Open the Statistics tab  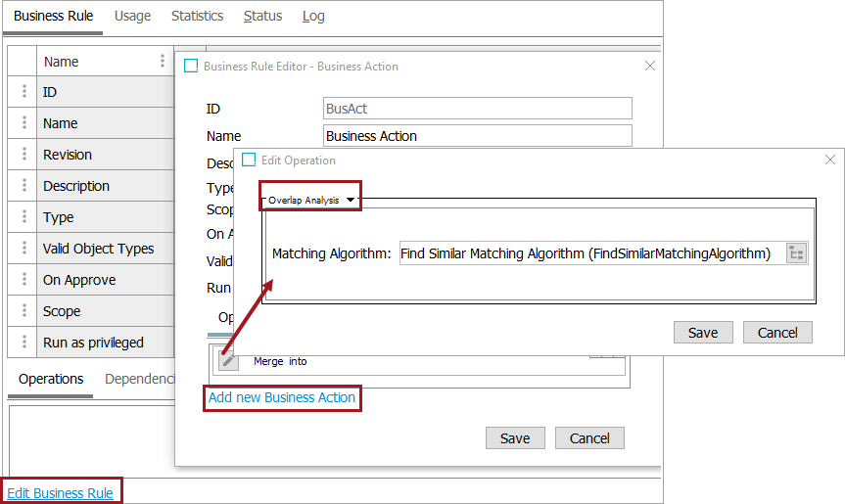[197, 16]
